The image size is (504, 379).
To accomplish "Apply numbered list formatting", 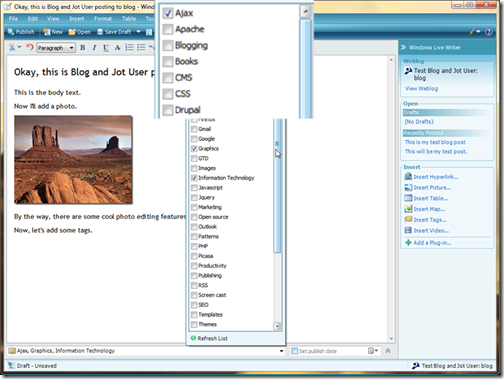I will (129, 47).
